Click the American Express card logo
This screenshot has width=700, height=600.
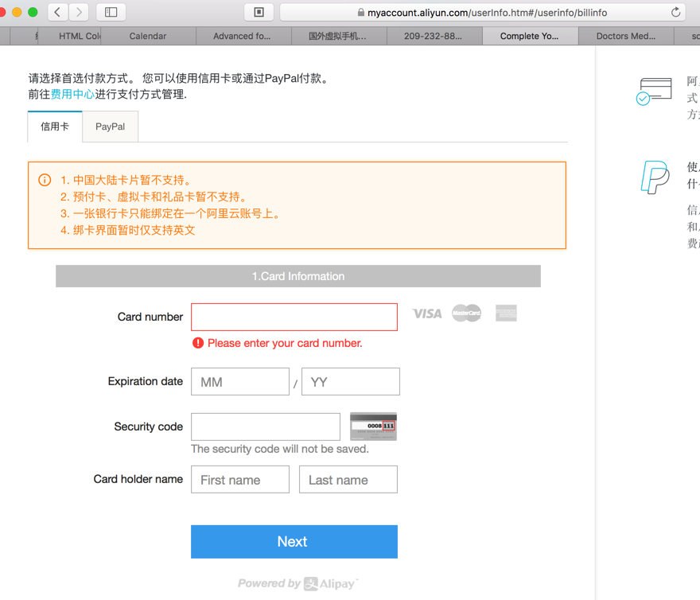tap(506, 314)
